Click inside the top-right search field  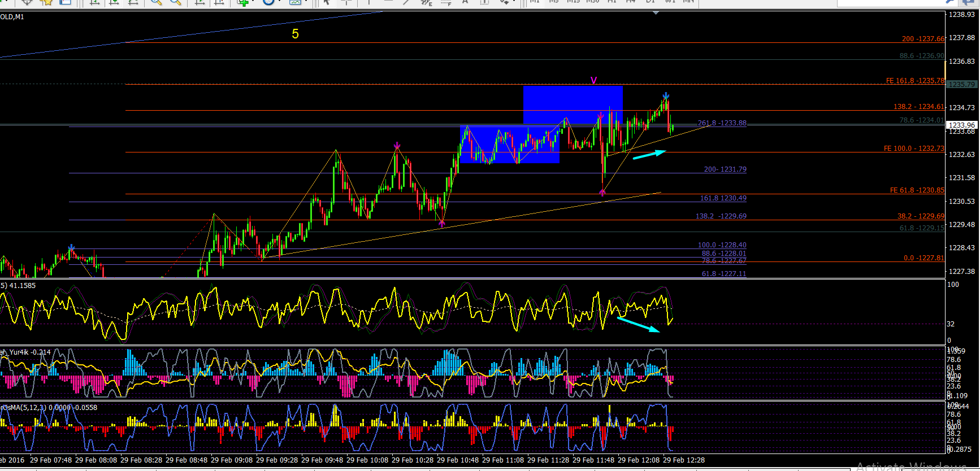click(x=890, y=3)
